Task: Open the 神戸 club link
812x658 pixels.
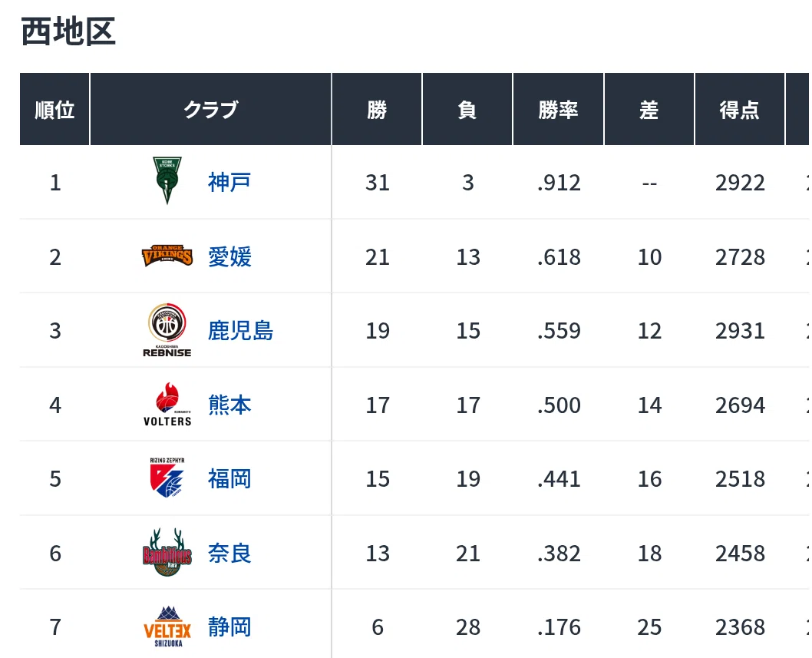Action: [229, 183]
